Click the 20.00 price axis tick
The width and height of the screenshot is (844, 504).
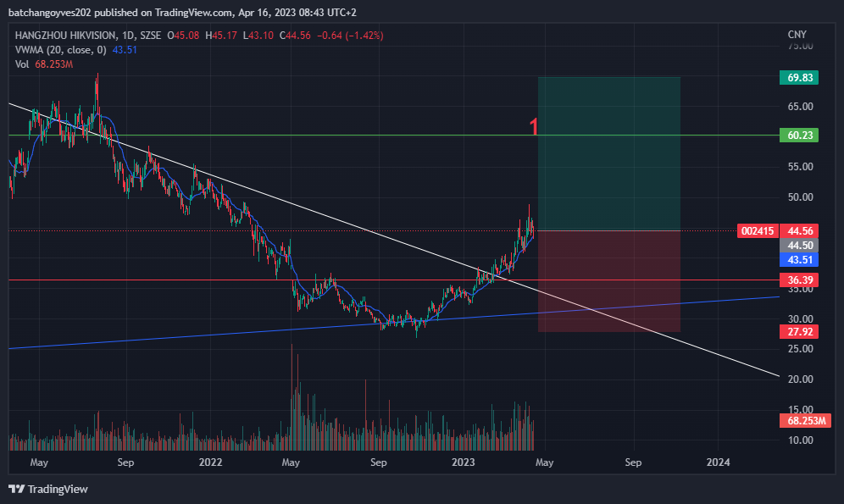[801, 379]
